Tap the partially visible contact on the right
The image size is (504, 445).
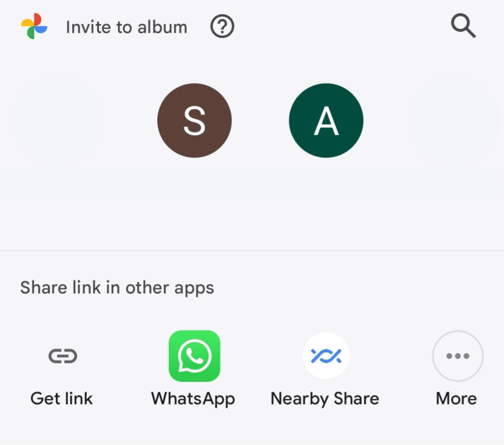(x=453, y=120)
